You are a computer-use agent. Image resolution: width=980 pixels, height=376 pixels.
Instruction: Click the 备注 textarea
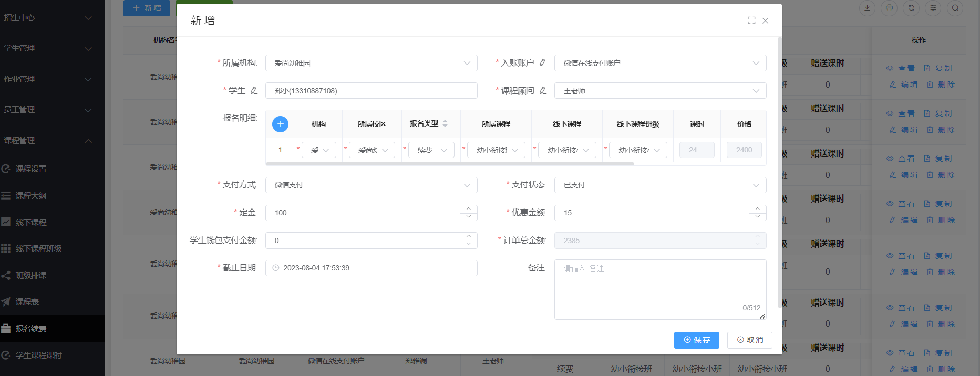(x=661, y=289)
